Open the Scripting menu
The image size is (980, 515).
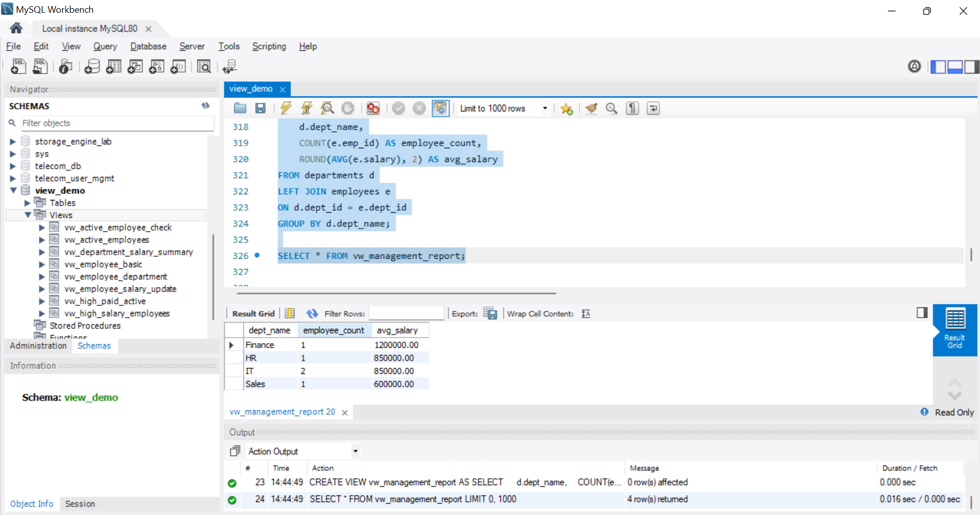pyautogui.click(x=269, y=46)
